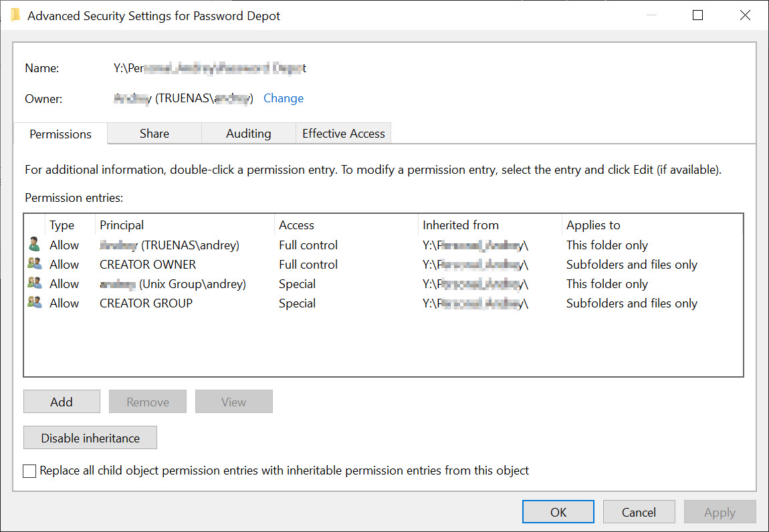This screenshot has width=769, height=532.
Task: Click the Remove button
Action: pyautogui.click(x=148, y=402)
